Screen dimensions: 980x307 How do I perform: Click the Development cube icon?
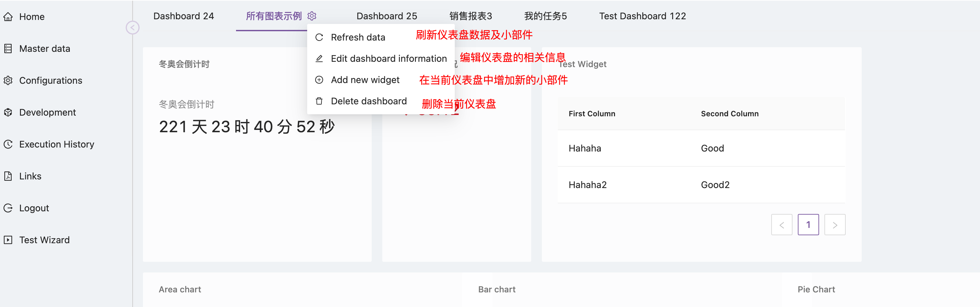tap(8, 113)
